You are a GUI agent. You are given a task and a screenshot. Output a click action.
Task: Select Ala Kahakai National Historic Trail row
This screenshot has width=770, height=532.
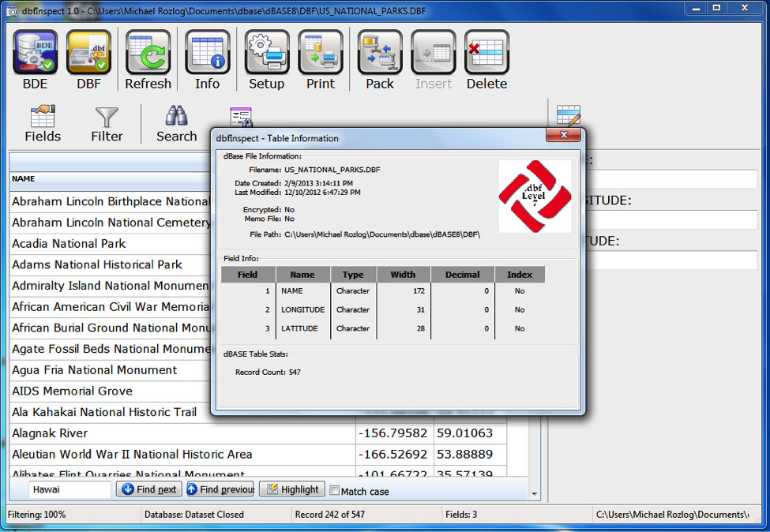point(110,412)
